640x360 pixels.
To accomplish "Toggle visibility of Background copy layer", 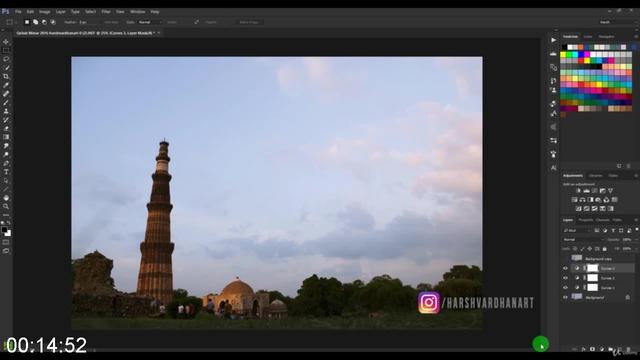I will click(565, 258).
